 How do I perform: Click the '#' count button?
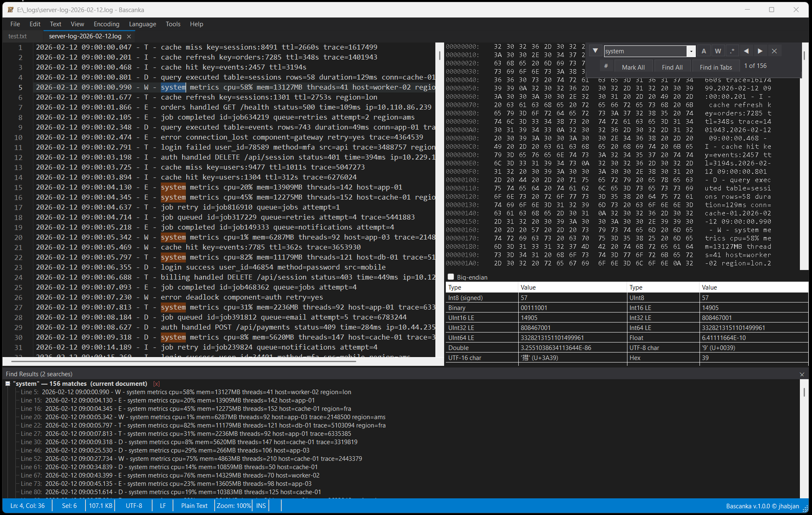click(606, 66)
